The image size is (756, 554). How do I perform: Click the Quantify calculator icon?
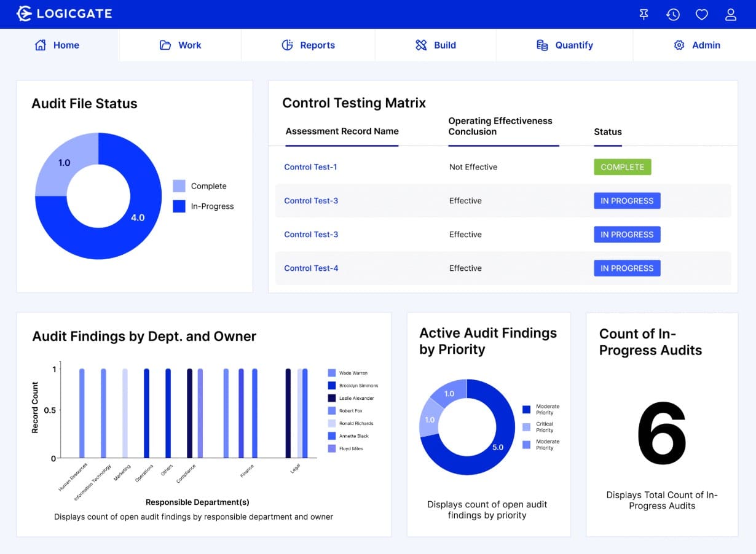[x=541, y=45]
